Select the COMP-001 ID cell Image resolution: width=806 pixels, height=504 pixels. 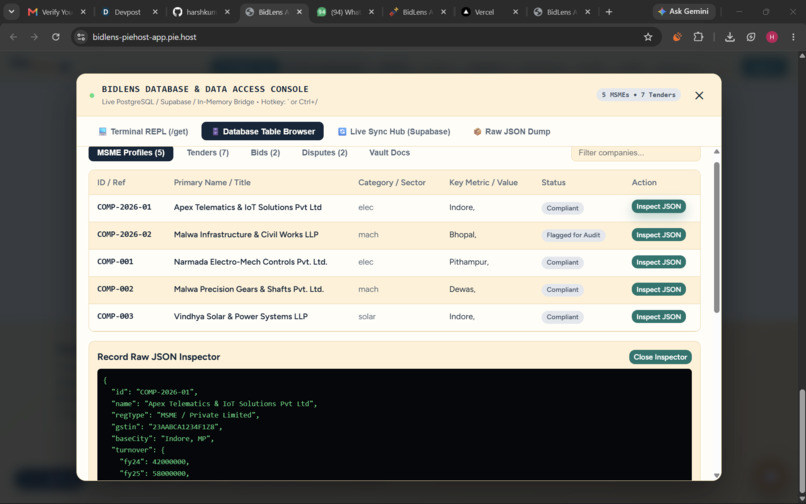pos(115,262)
